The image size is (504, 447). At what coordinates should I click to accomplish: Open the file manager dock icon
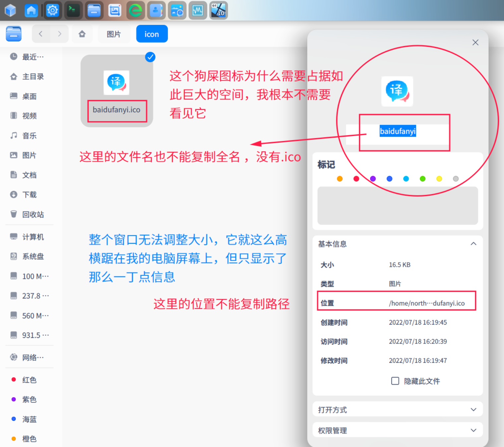(94, 11)
